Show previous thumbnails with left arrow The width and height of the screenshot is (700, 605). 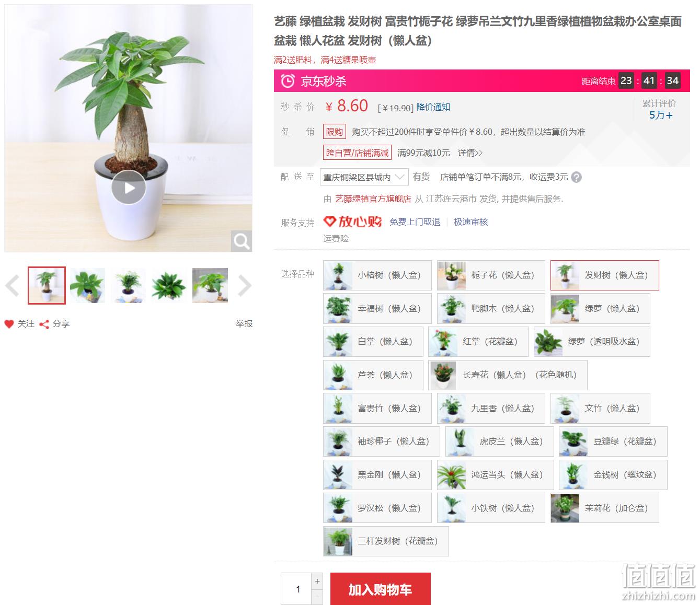(x=12, y=285)
